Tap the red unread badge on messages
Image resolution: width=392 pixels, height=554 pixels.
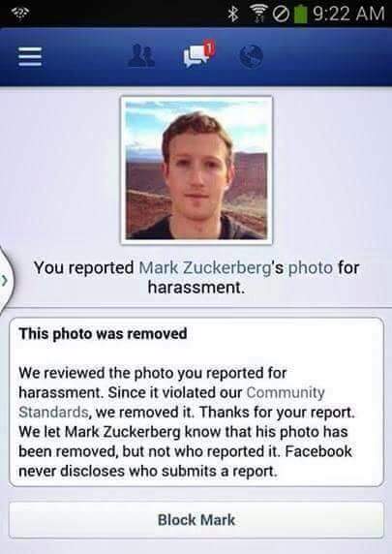point(210,47)
